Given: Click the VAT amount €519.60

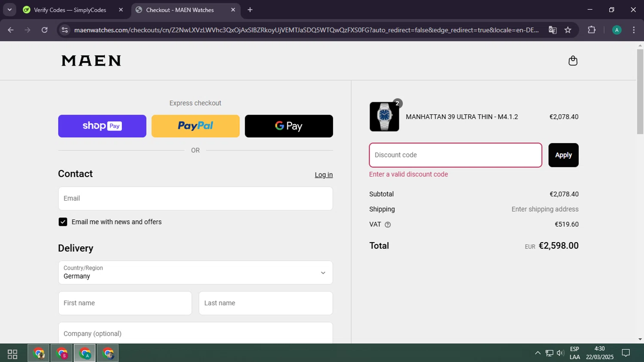Looking at the screenshot, I should tap(567, 224).
